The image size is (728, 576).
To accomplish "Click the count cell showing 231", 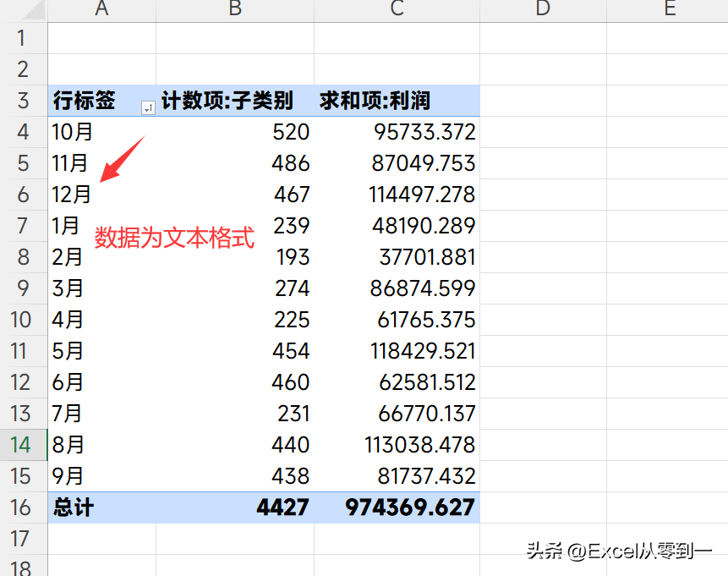I will point(235,414).
